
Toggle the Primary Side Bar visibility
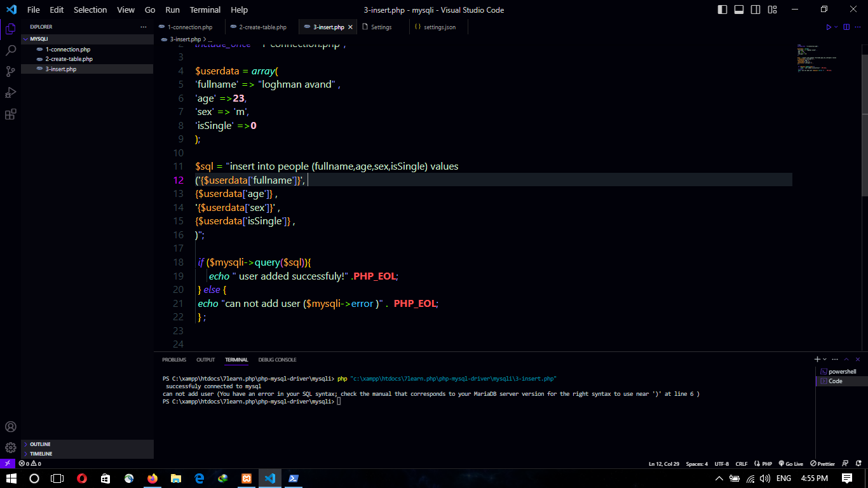pyautogui.click(x=722, y=10)
